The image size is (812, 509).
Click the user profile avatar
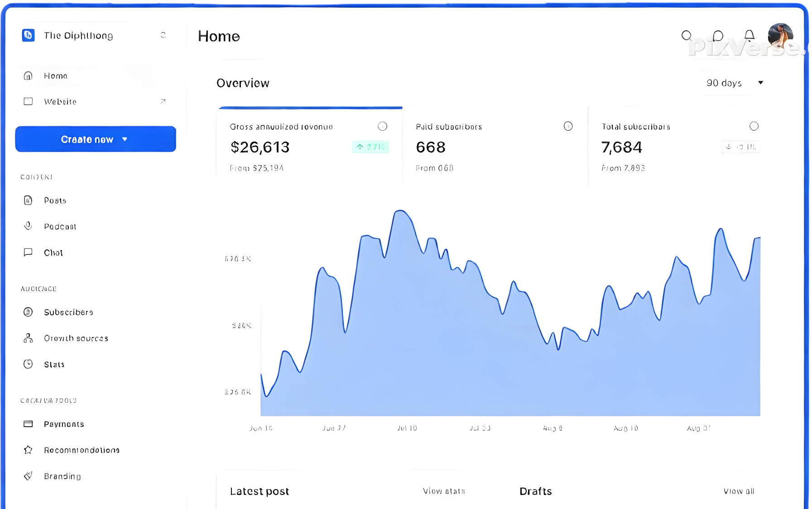coord(780,36)
